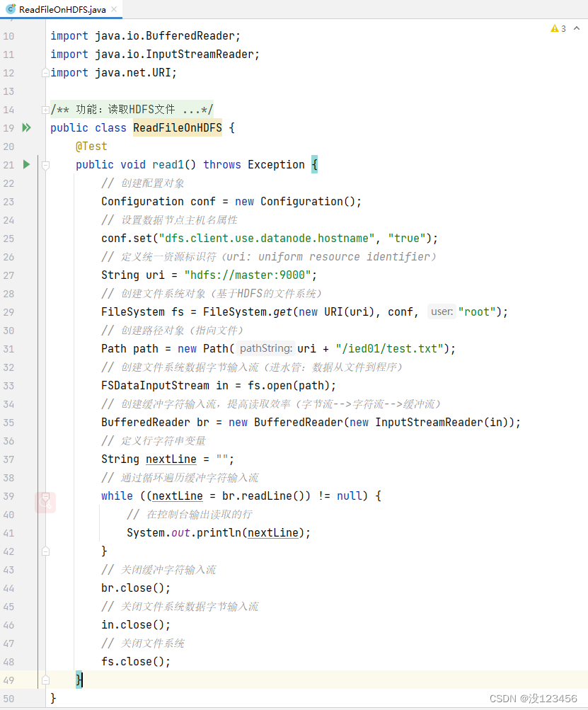The width and height of the screenshot is (588, 710).
Task: Collapse the class body with the fold marker at line 49
Action: click(x=44, y=680)
